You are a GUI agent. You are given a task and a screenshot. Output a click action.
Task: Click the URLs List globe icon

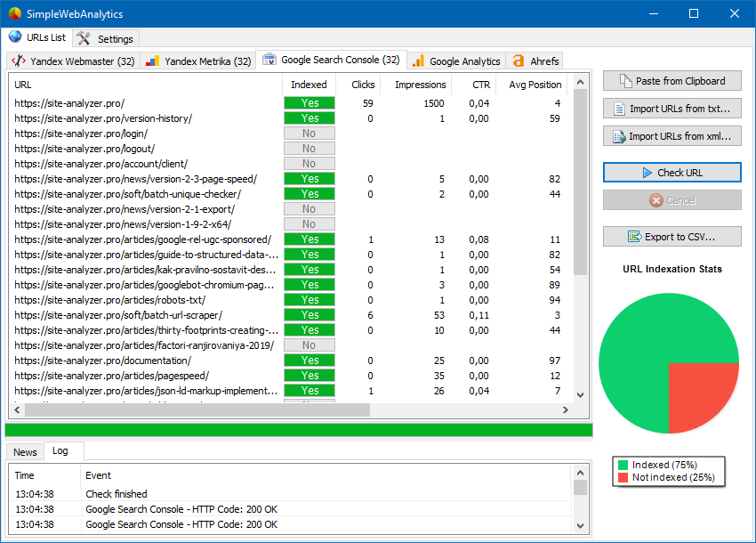[15, 37]
